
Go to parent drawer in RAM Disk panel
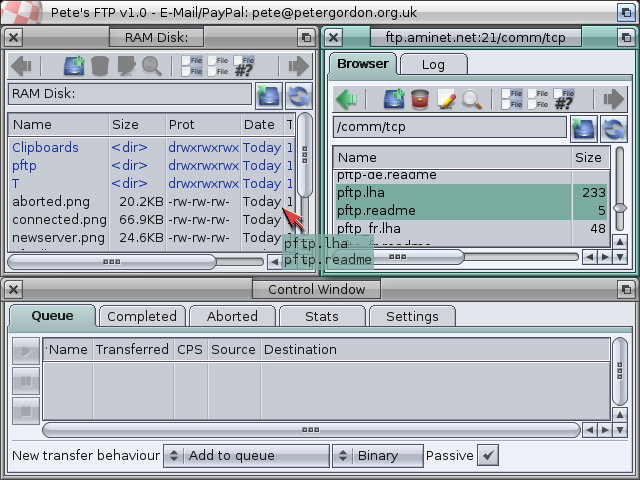point(269,96)
